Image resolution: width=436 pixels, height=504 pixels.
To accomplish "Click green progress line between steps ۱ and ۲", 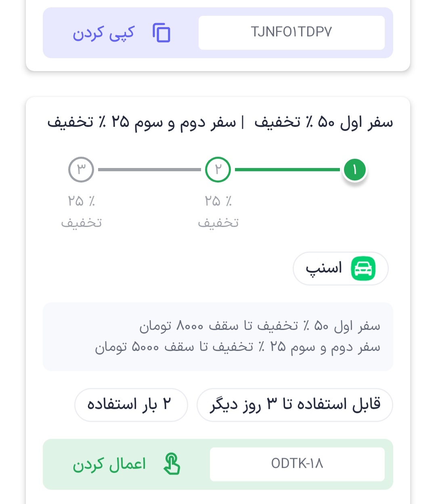I will pos(287,170).
